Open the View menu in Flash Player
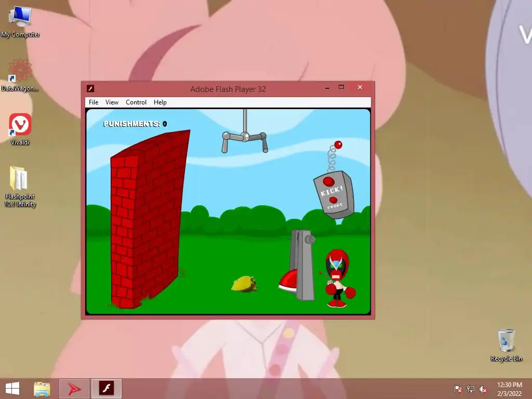This screenshot has height=399, width=532. point(112,102)
